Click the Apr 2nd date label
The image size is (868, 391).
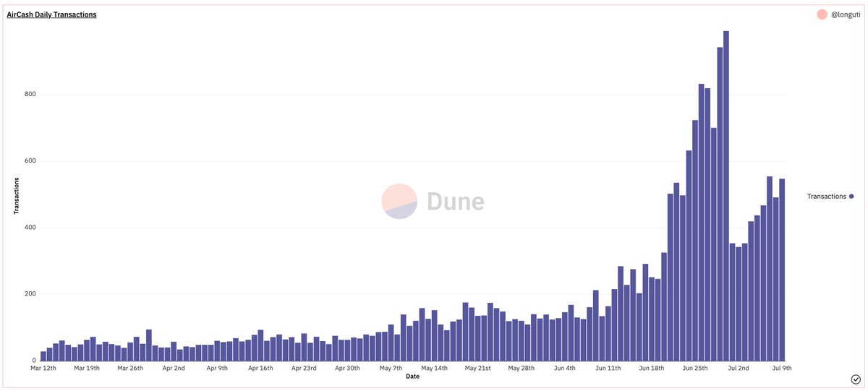(x=174, y=368)
